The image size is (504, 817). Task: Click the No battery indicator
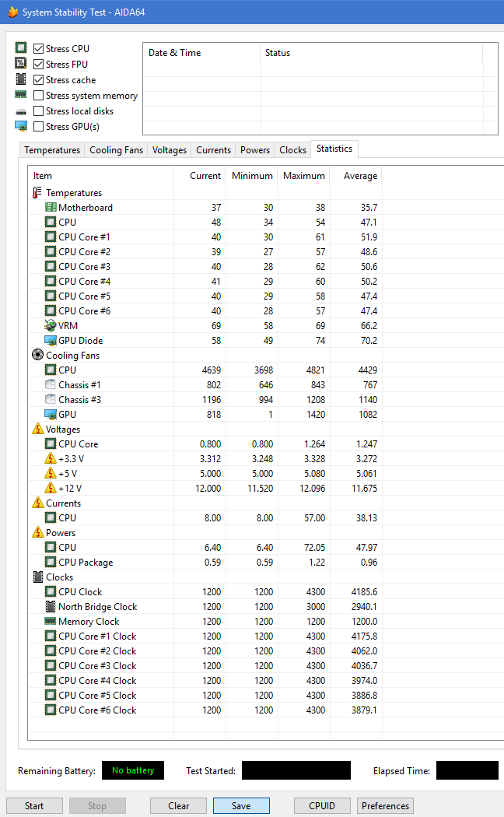coord(133,770)
